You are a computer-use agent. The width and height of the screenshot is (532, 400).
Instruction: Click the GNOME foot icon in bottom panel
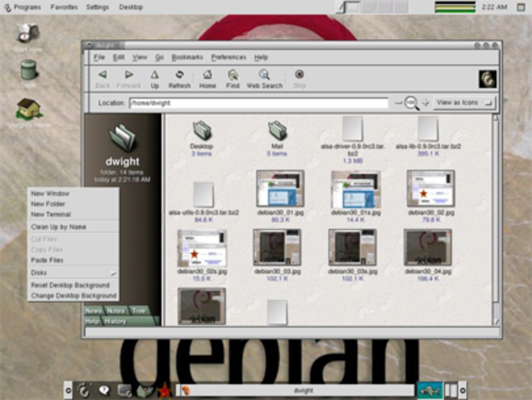83,390
